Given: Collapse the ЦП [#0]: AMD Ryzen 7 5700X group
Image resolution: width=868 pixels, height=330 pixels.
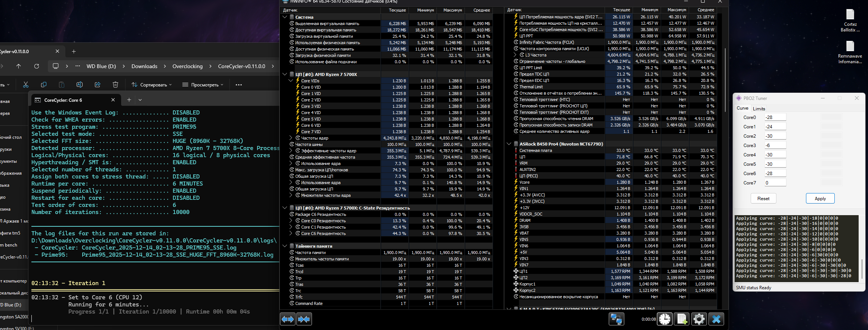Looking at the screenshot, I should click(x=285, y=74).
